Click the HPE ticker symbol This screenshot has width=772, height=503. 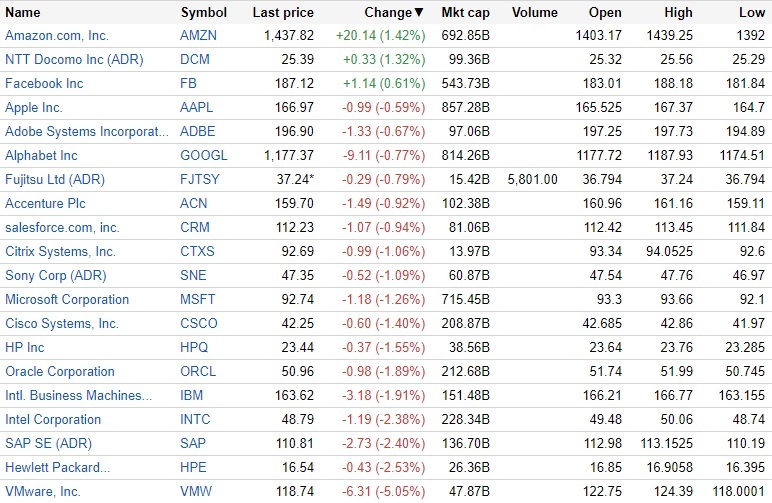point(194,467)
